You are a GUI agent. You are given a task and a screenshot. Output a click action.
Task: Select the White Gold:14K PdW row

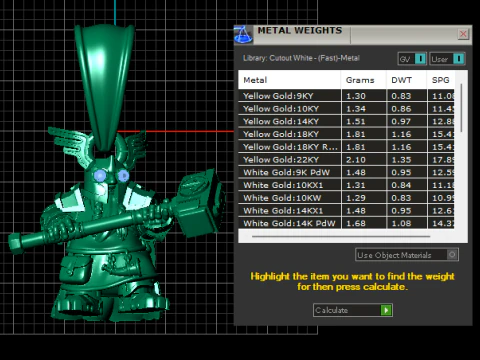coord(346,223)
